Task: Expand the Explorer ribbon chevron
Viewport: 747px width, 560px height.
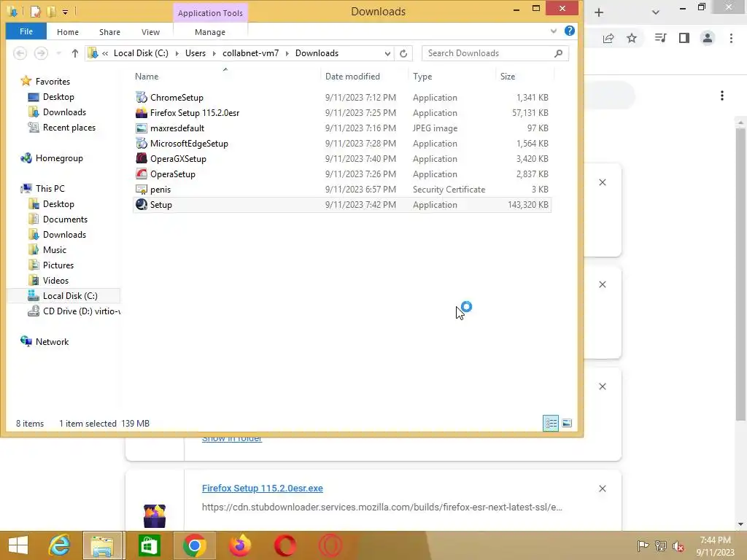Action: (554, 31)
